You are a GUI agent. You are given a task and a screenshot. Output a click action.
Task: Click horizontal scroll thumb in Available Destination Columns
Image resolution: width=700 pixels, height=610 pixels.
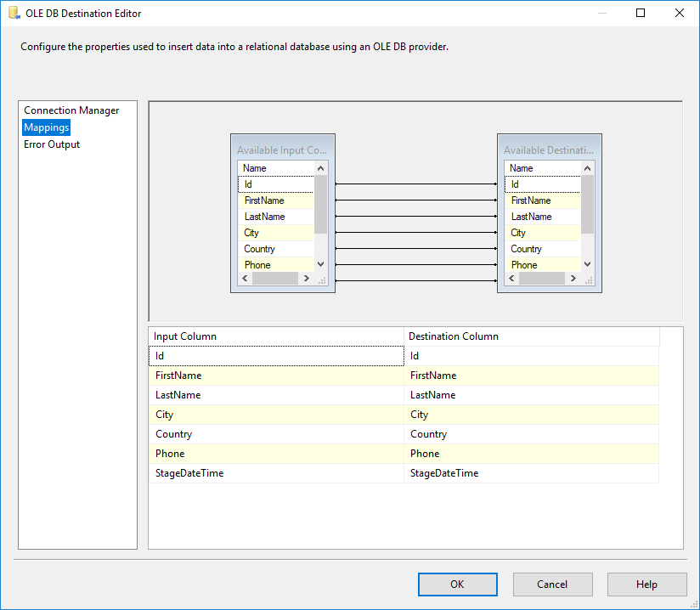[x=542, y=278]
